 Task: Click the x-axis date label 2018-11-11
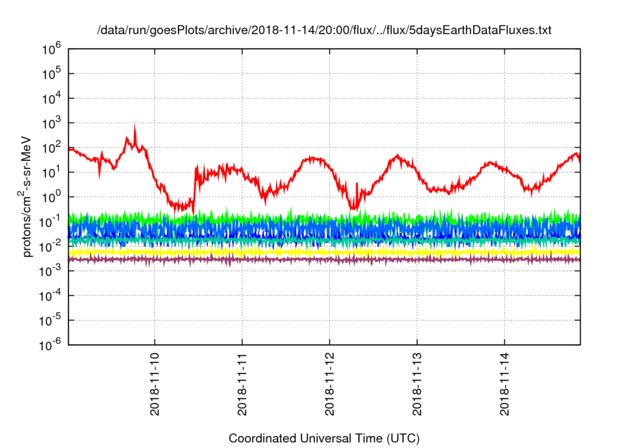tap(242, 384)
